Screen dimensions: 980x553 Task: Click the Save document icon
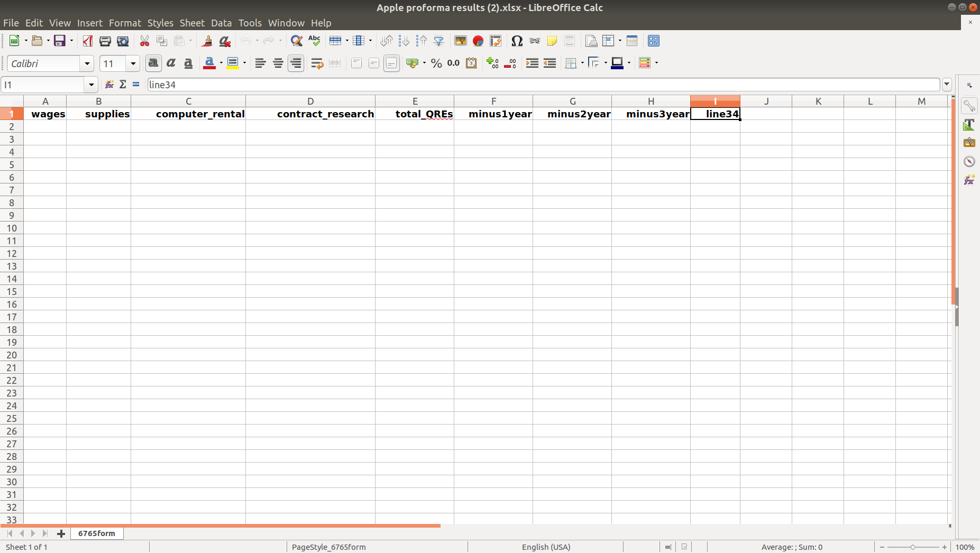pos(60,41)
